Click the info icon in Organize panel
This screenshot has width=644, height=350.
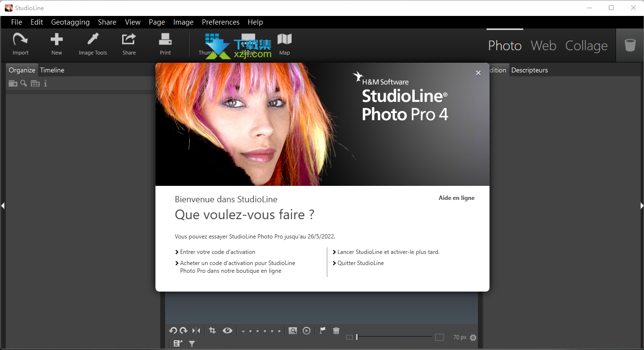[x=45, y=84]
